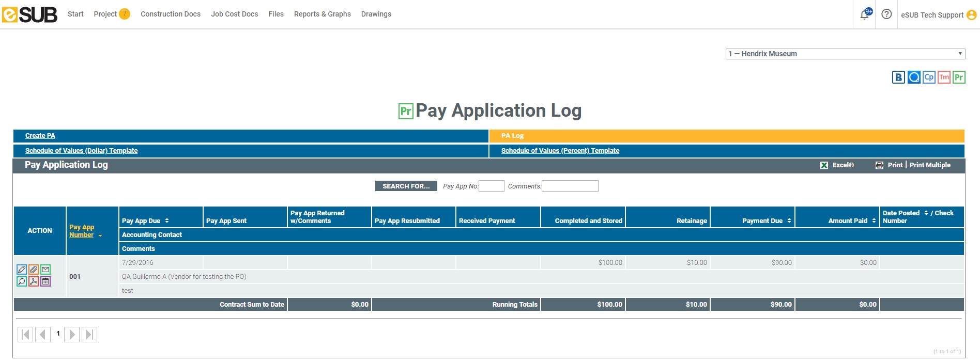The width and height of the screenshot is (980, 364).
Task: Open the Job Cost Docs menu
Action: point(235,14)
